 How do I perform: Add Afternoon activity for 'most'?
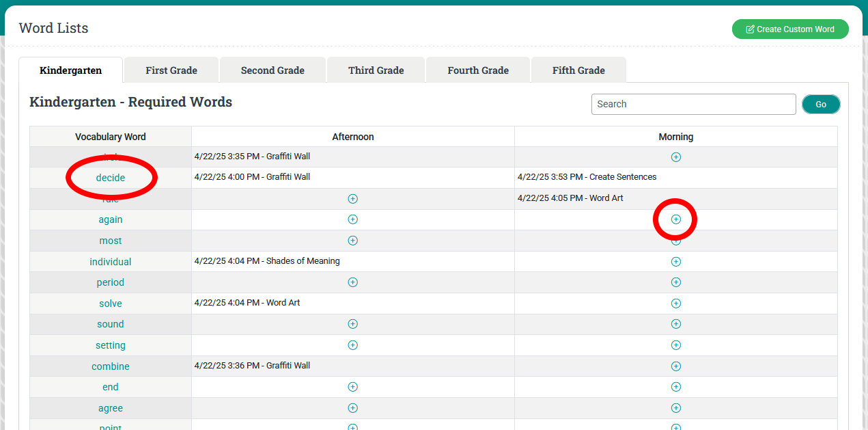point(352,241)
